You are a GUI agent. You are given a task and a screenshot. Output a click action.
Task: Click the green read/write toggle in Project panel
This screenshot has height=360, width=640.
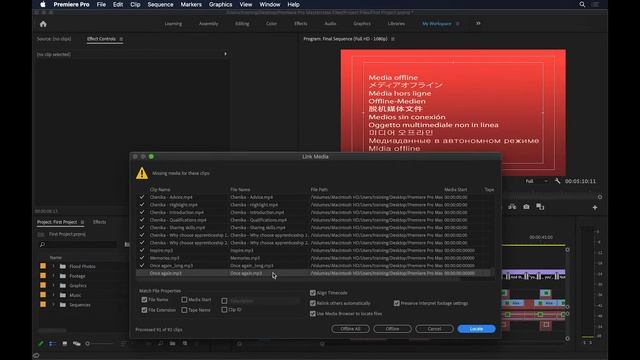pyautogui.click(x=40, y=344)
